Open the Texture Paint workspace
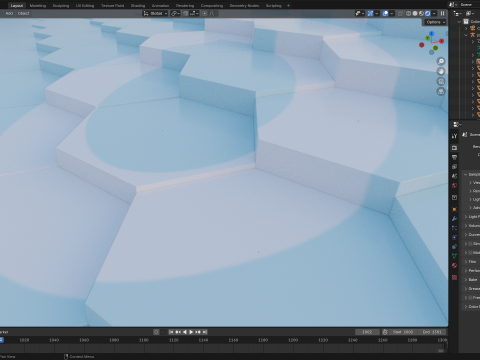This screenshot has width=480, height=360. [x=112, y=6]
